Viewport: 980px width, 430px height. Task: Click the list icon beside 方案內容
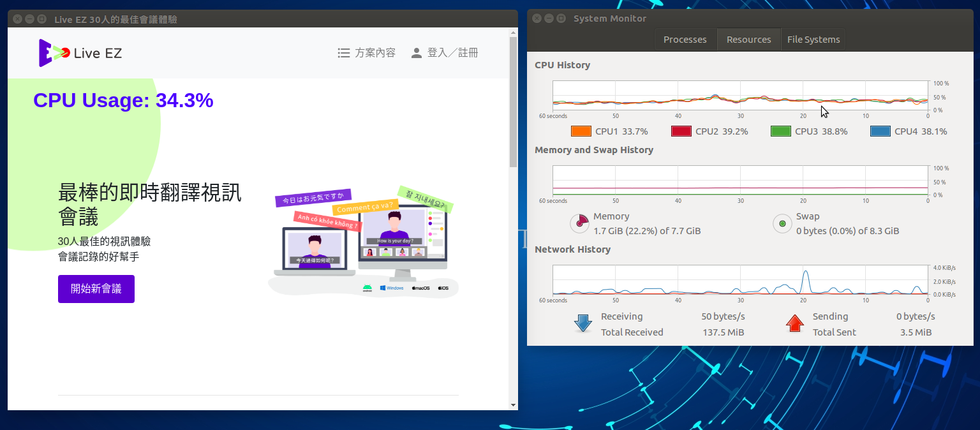coord(344,53)
